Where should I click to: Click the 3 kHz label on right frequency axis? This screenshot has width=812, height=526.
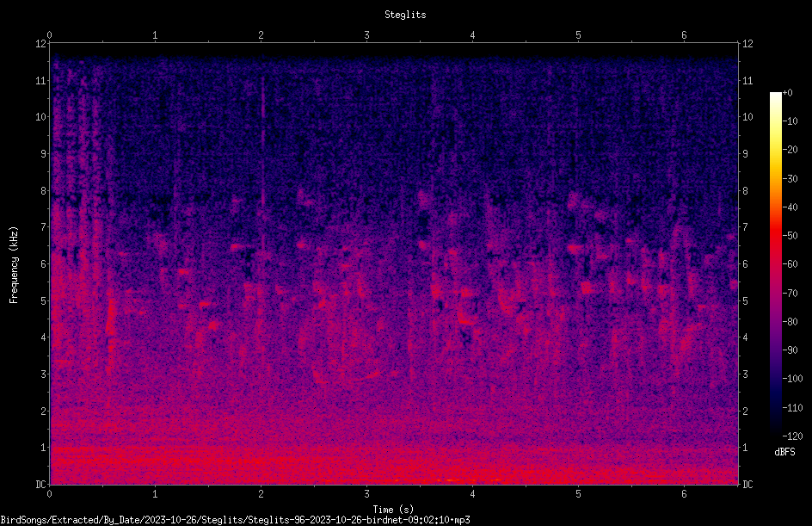(x=745, y=374)
